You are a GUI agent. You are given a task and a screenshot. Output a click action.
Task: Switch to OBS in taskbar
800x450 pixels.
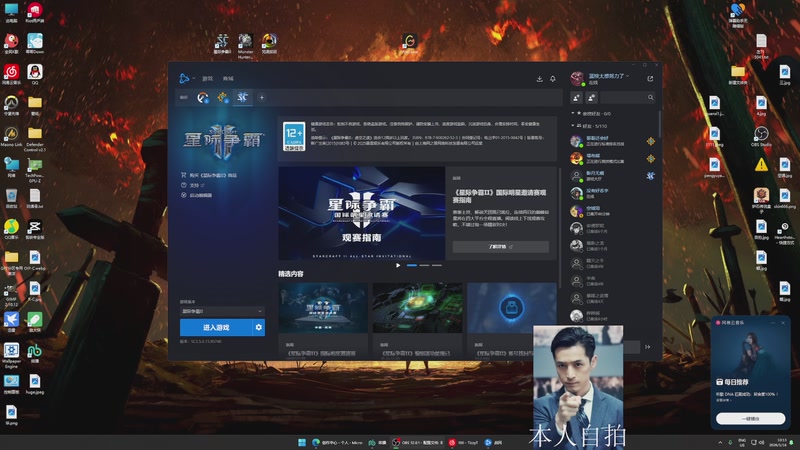[x=417, y=442]
